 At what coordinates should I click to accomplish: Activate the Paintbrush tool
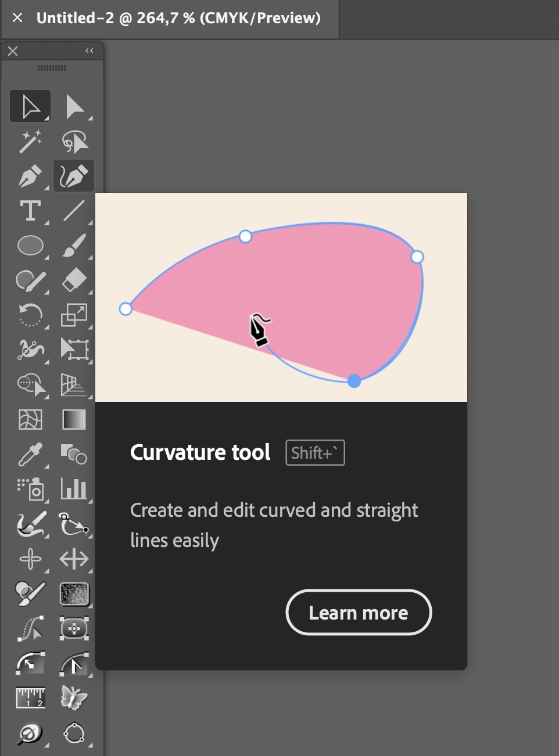click(x=74, y=246)
